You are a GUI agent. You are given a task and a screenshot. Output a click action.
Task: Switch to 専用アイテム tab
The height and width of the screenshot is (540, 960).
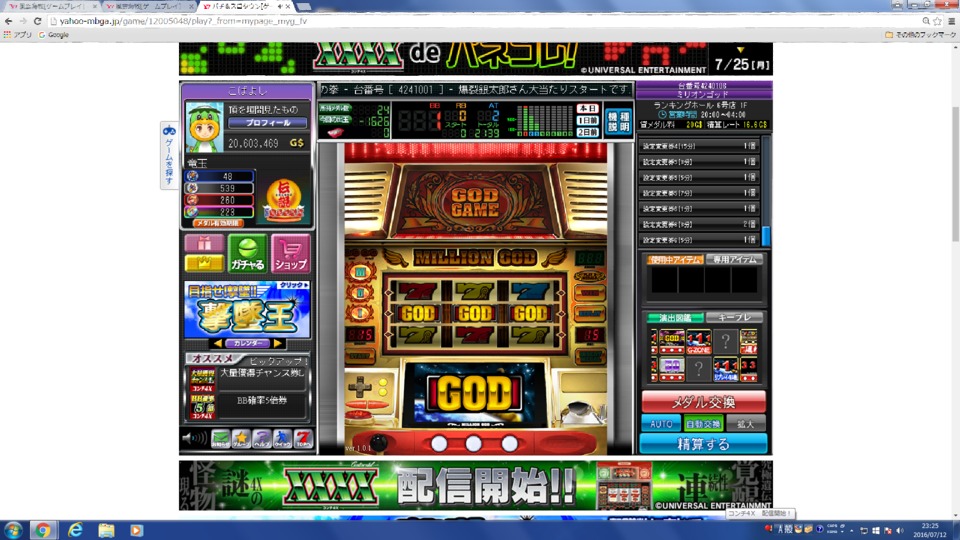coord(734,260)
